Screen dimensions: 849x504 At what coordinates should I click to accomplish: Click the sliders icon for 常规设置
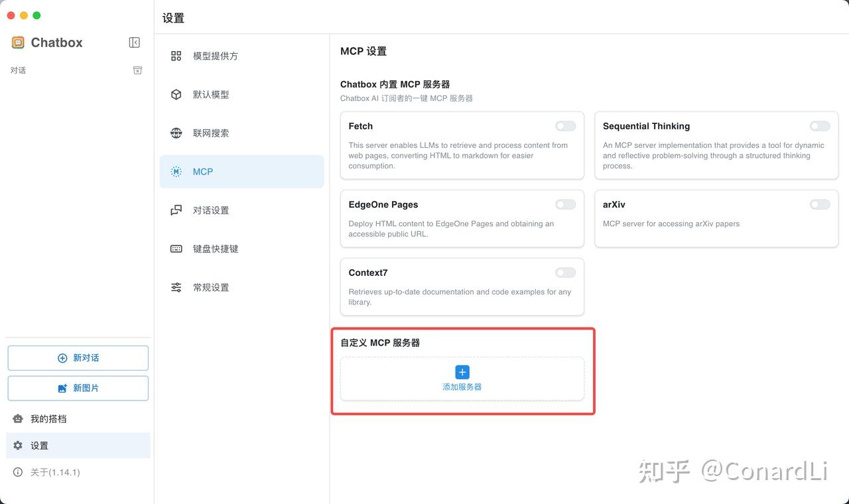pyautogui.click(x=176, y=287)
